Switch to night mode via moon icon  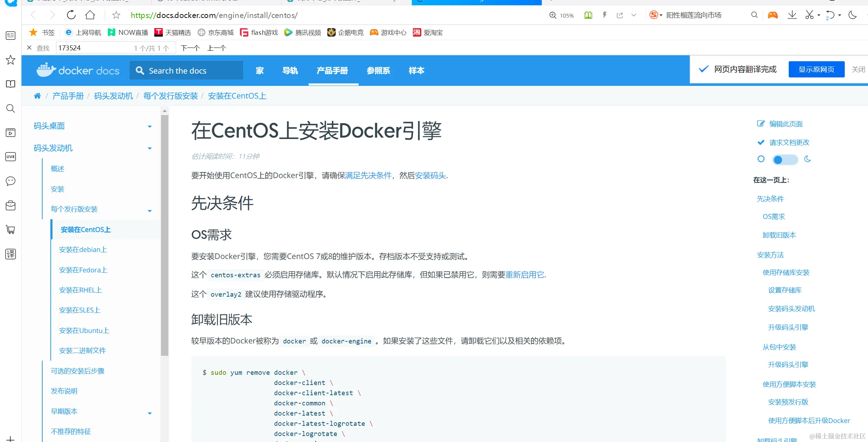[807, 159]
